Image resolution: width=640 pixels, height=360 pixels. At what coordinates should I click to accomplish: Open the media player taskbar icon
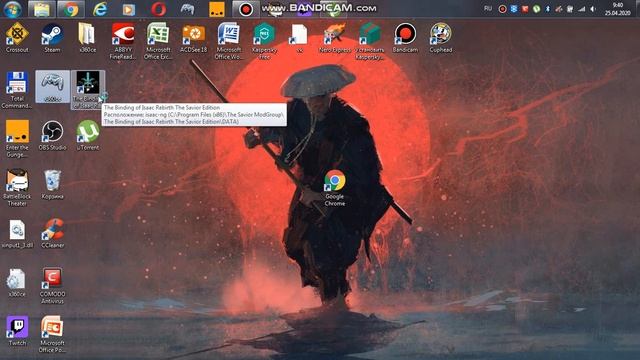click(129, 9)
